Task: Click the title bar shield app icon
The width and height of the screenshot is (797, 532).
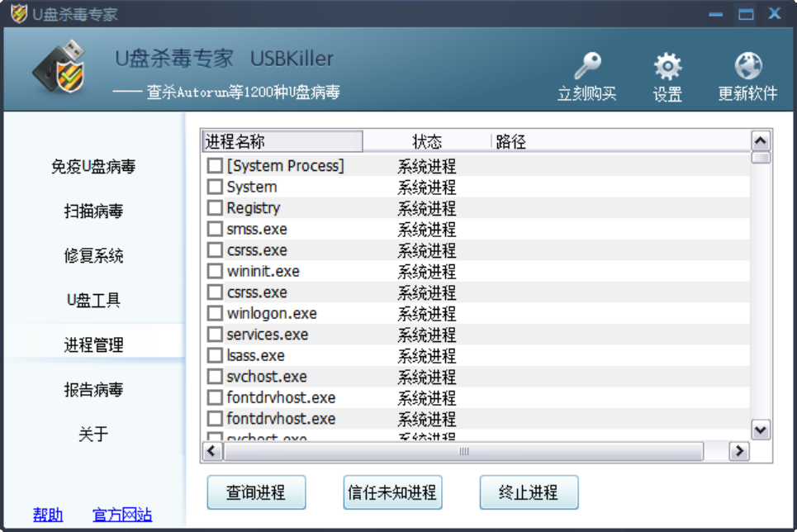Action: pos(18,14)
